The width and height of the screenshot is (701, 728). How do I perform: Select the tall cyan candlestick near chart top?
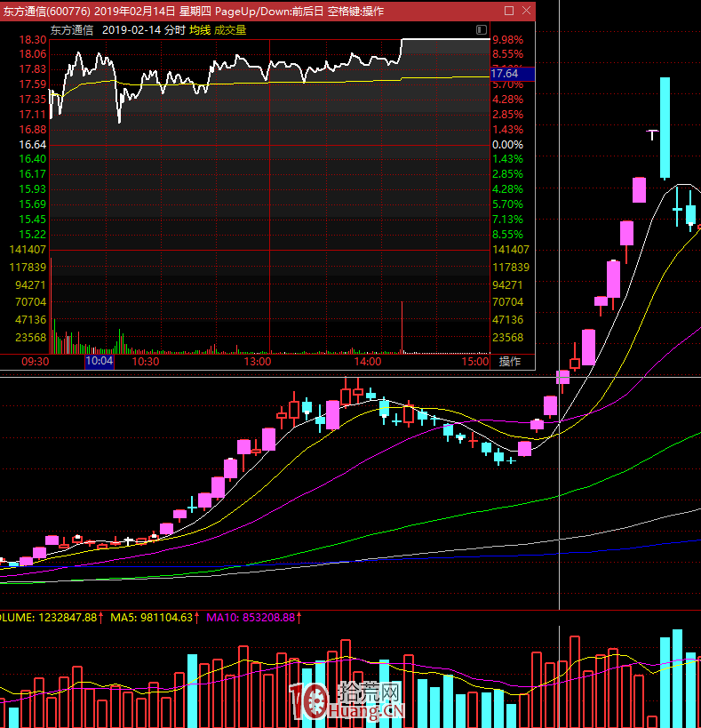tap(665, 128)
